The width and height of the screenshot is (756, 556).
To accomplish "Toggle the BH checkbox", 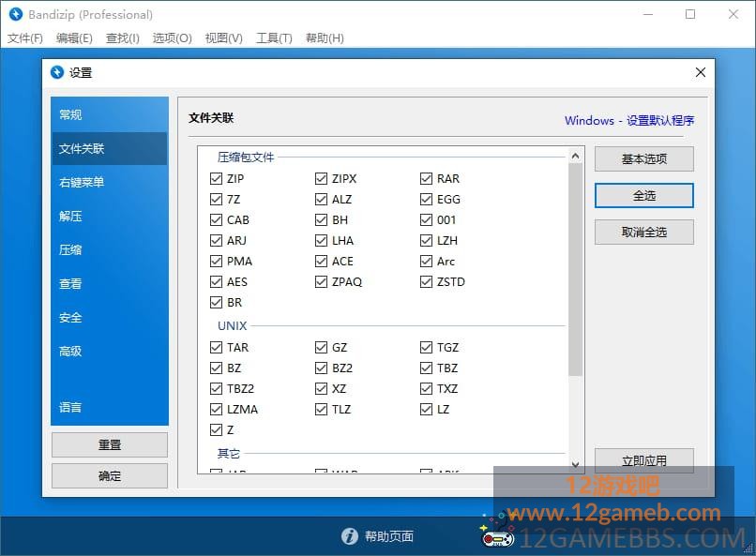I will tap(321, 219).
